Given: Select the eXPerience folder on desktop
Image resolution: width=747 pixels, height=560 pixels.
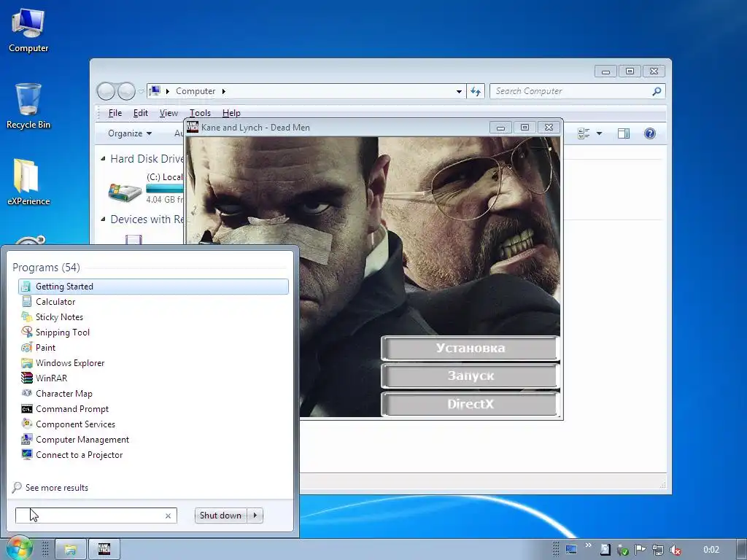Looking at the screenshot, I should (28, 182).
